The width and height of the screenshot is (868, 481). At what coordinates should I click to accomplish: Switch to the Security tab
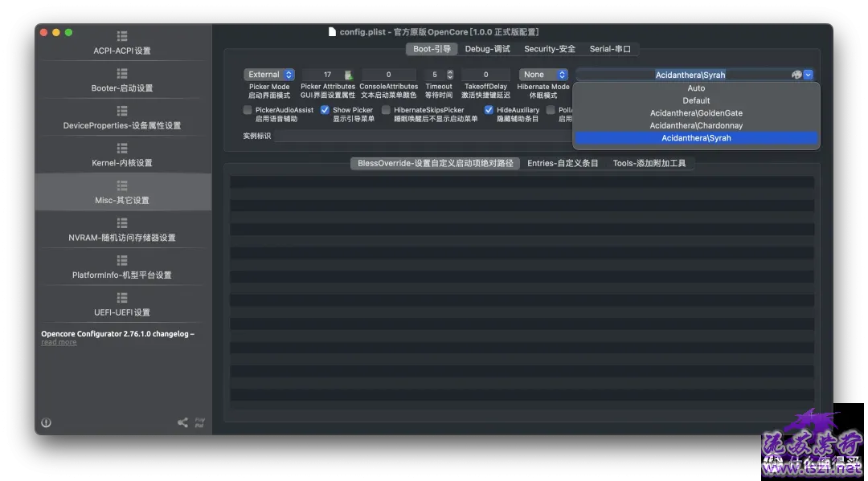tap(550, 49)
